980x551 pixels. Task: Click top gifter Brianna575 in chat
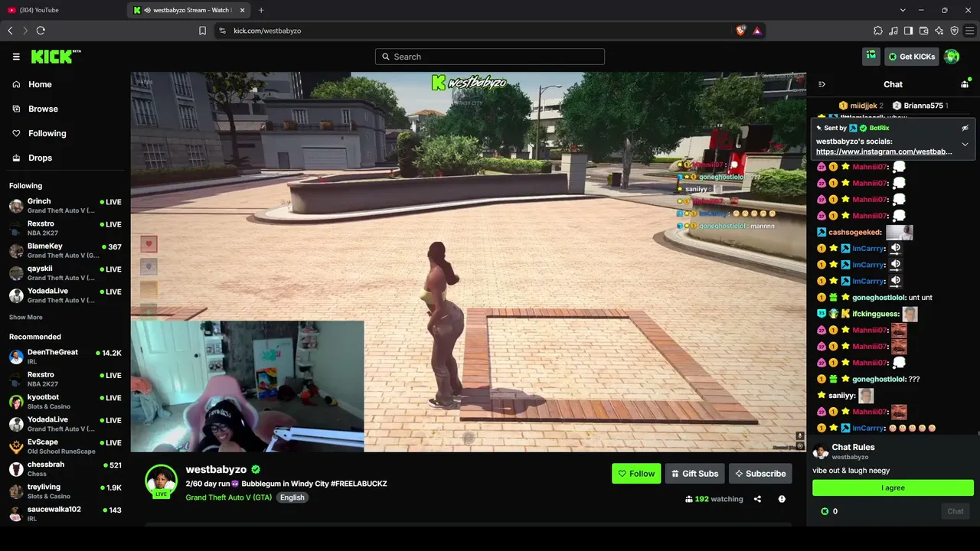point(920,106)
